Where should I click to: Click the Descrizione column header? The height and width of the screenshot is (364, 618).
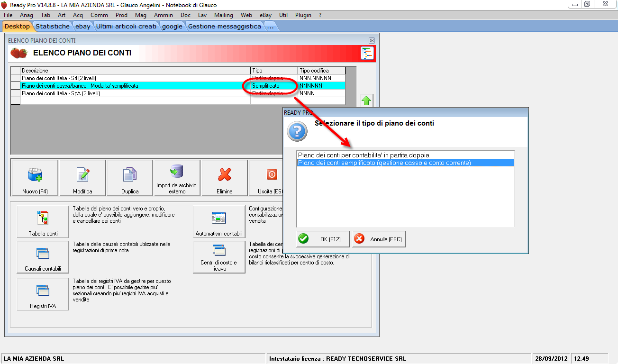pyautogui.click(x=136, y=70)
